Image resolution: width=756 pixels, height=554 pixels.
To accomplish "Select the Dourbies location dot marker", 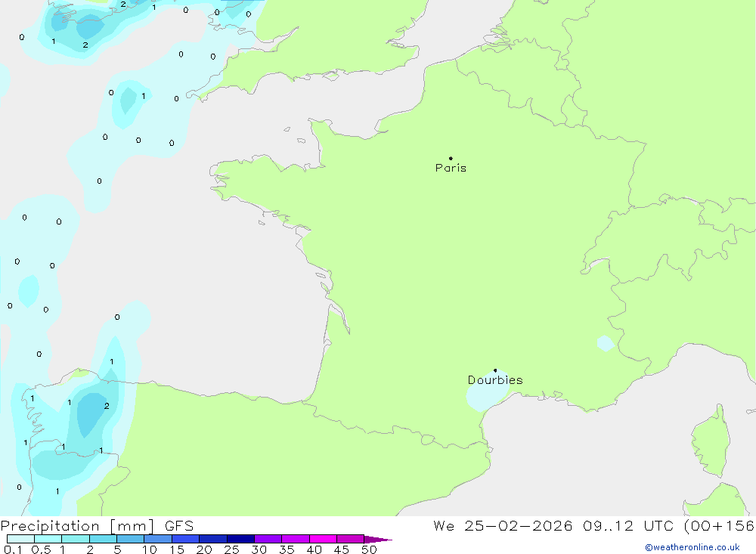I will [495, 370].
